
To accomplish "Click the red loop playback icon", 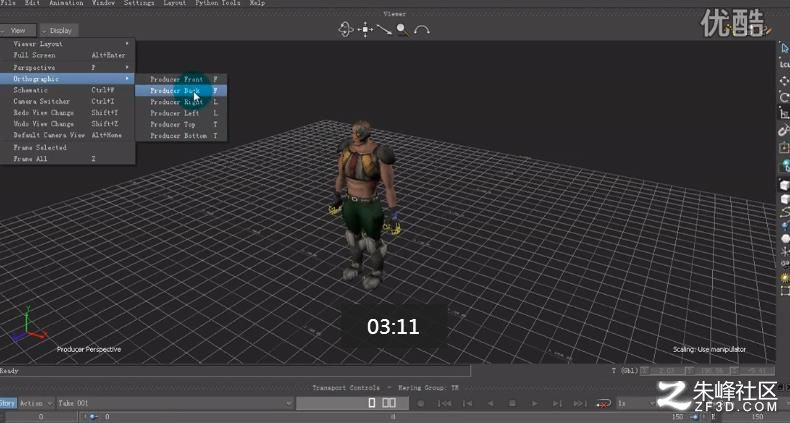I will coord(603,403).
